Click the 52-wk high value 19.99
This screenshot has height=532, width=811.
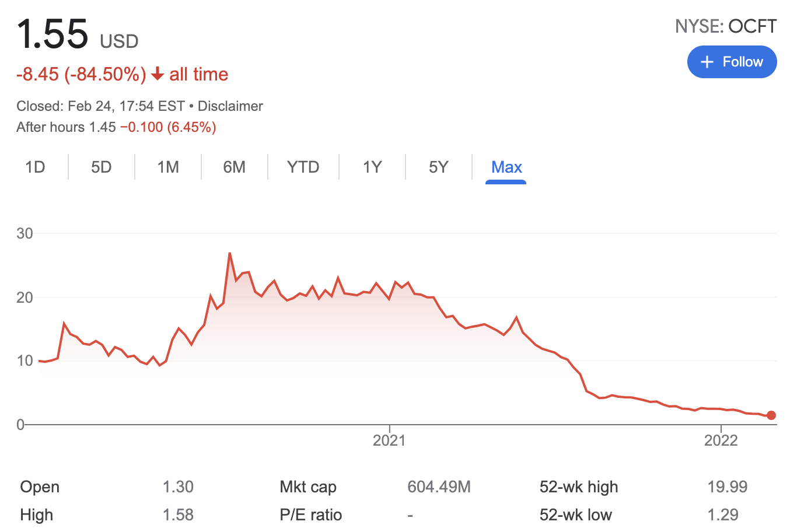point(727,487)
